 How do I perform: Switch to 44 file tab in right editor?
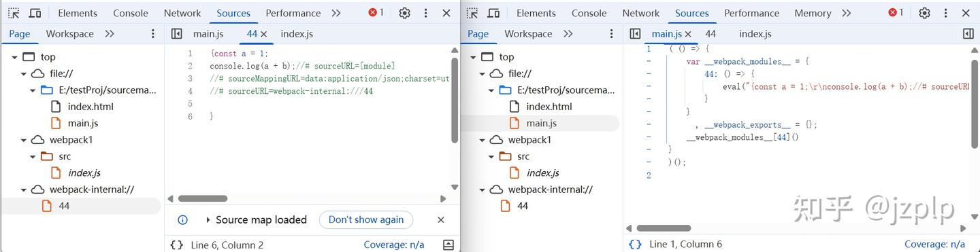tap(710, 34)
